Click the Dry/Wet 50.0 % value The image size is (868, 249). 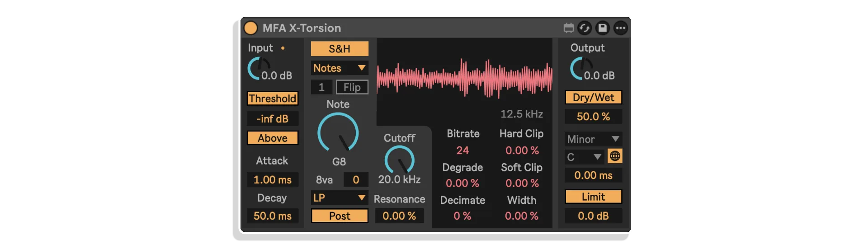(594, 117)
